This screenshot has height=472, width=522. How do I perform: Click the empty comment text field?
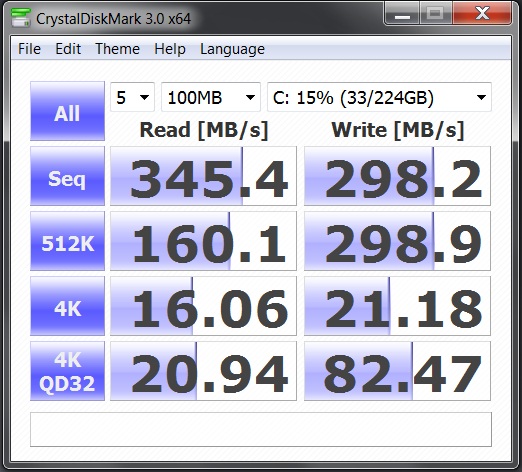(x=261, y=429)
